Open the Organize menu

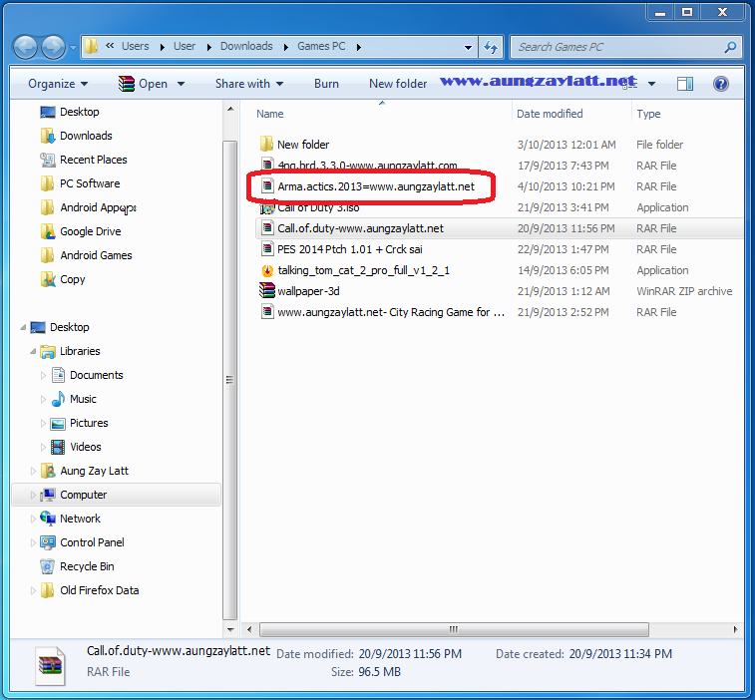58,84
